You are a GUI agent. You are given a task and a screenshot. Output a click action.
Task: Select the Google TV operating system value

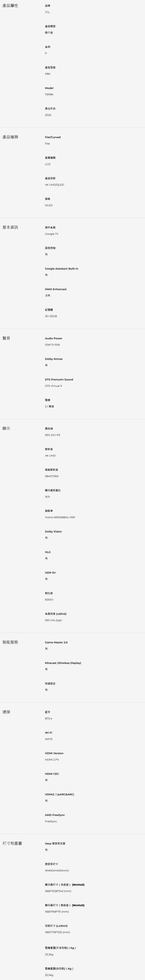(51, 234)
